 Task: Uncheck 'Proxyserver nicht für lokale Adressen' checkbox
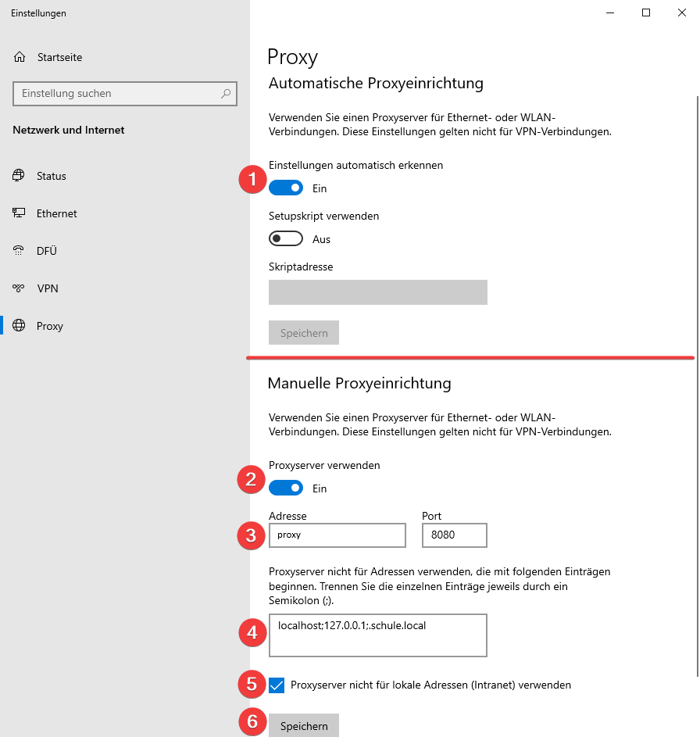tap(277, 685)
